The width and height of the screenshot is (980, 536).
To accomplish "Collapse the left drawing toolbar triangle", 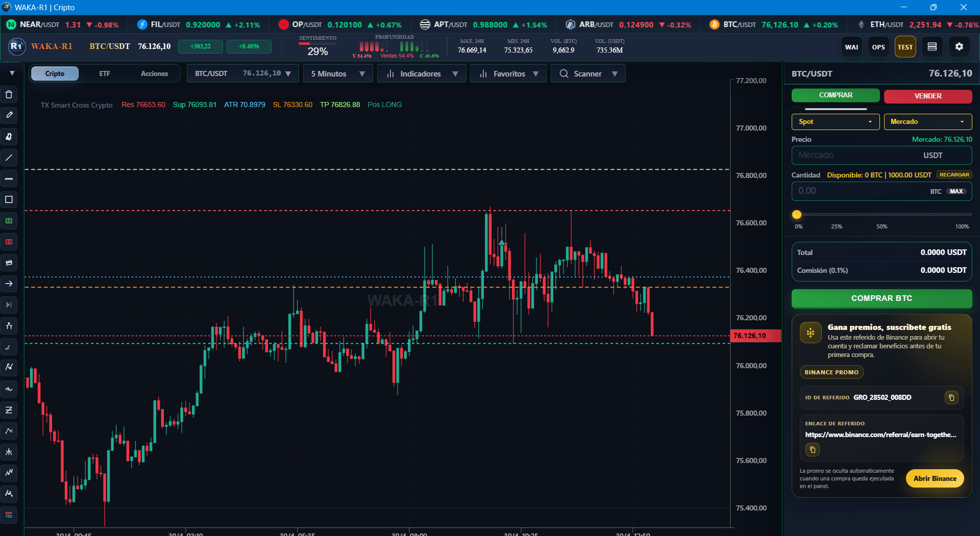I will pos(12,73).
